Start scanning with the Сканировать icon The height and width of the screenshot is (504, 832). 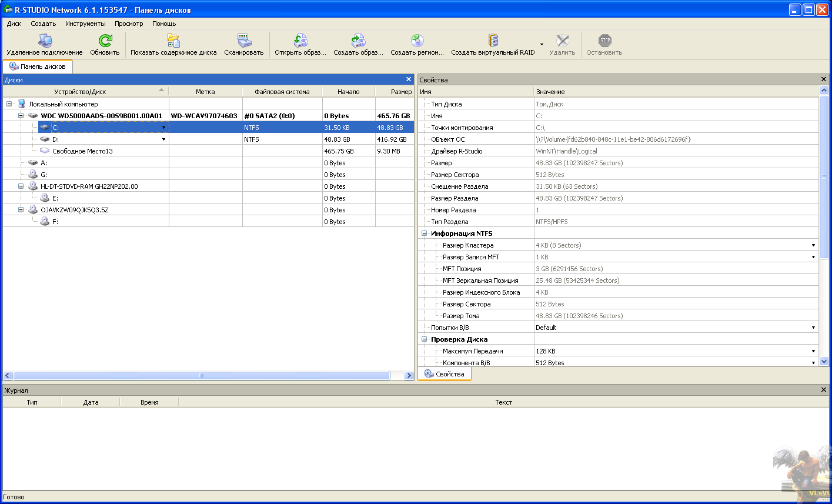click(x=243, y=41)
